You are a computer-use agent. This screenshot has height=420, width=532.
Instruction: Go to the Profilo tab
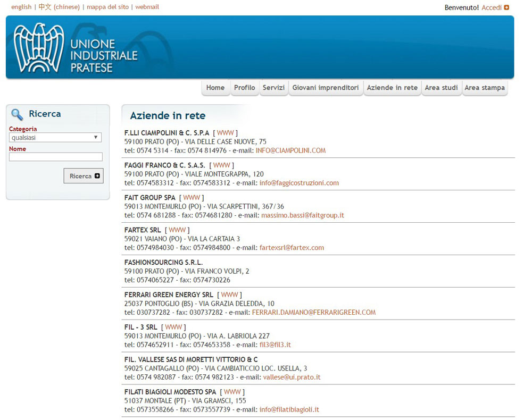245,88
